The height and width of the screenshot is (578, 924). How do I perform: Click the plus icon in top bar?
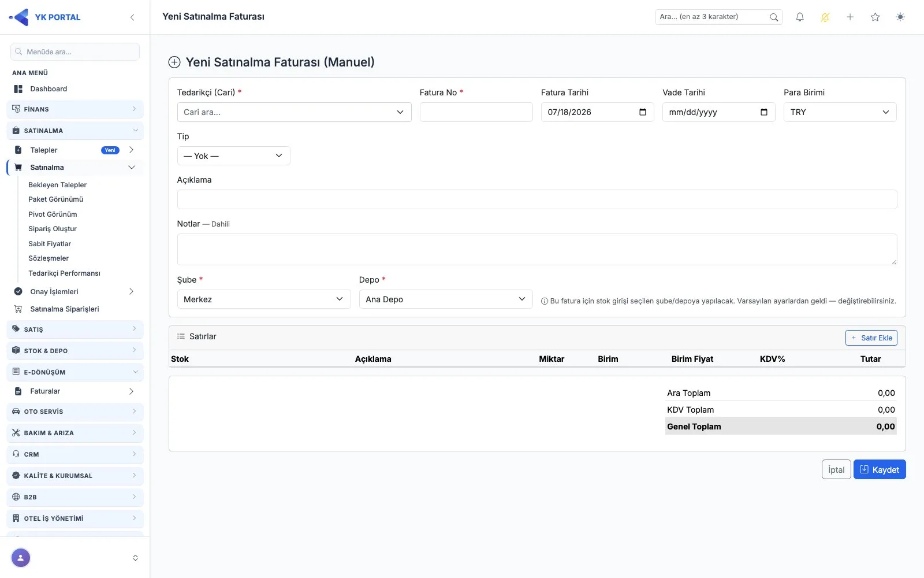click(x=850, y=17)
